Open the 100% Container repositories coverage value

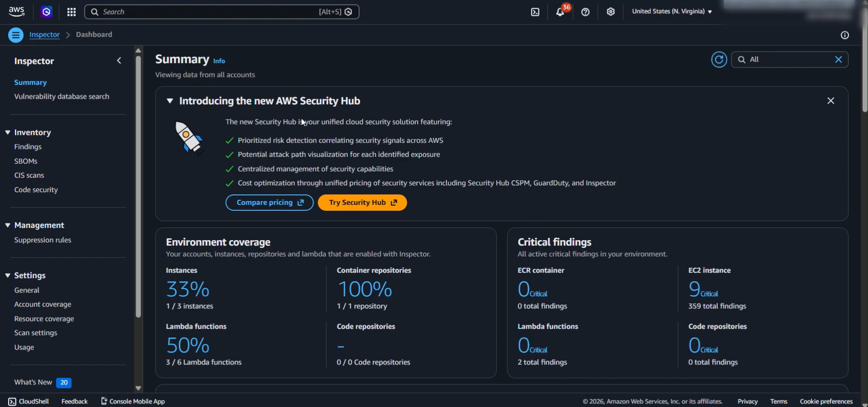(x=365, y=289)
